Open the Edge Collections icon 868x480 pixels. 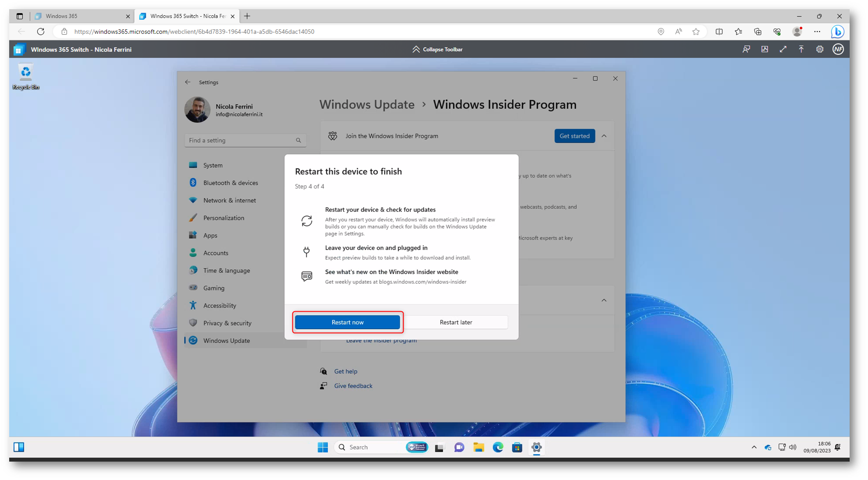(757, 32)
